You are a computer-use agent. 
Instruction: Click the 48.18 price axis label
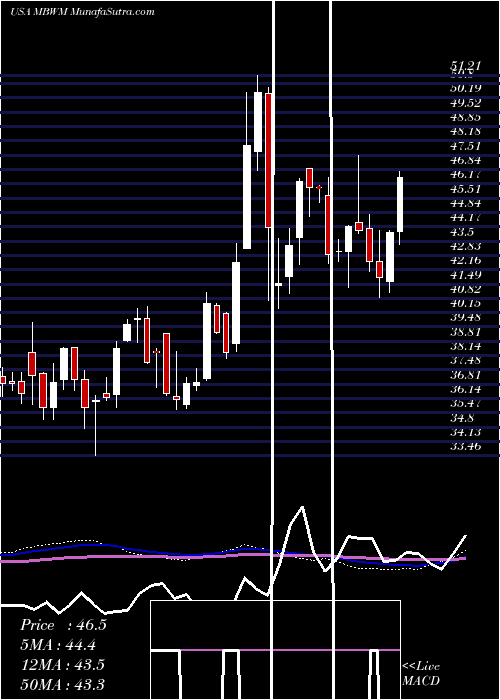465,131
